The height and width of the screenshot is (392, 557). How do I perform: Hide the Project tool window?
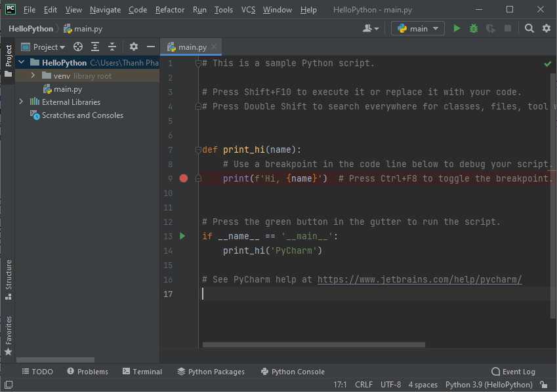click(151, 47)
